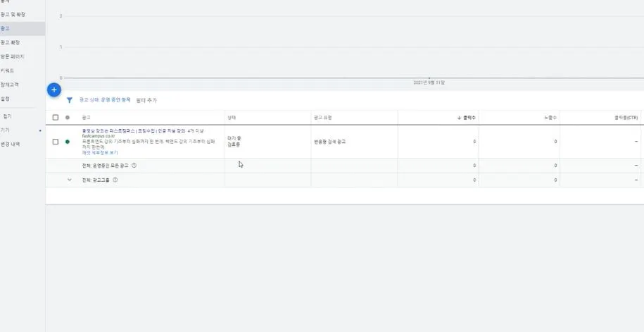Screen dimensions: 644x332
Task: Click the sort arrow on 클릭수 column
Action: 459,118
